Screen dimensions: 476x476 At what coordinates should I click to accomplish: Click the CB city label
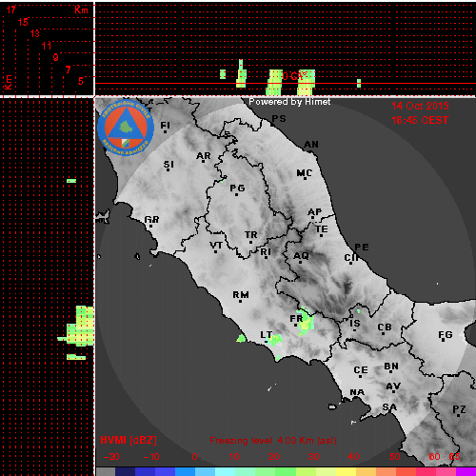click(x=385, y=327)
